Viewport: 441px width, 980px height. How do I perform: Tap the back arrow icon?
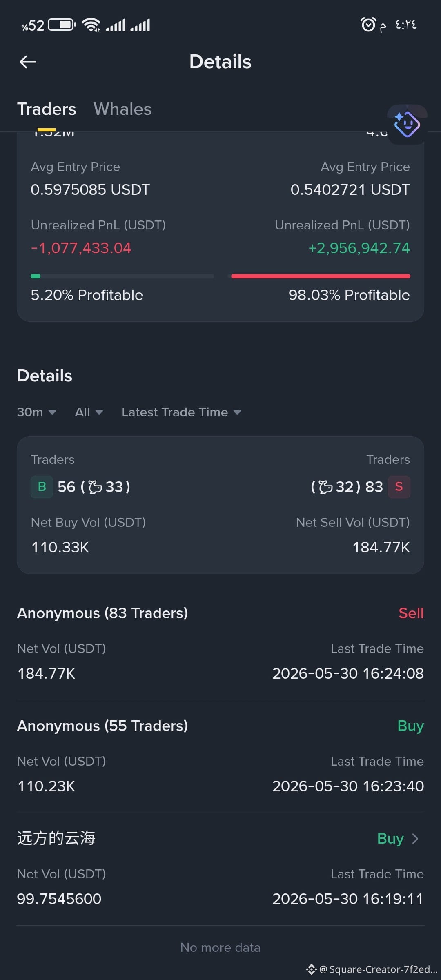pos(28,62)
